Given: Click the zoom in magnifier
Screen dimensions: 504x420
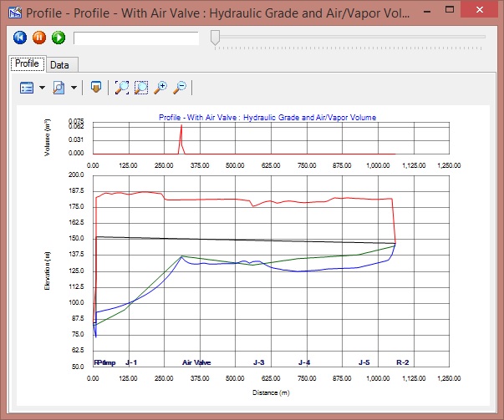Looking at the screenshot, I should point(160,87).
